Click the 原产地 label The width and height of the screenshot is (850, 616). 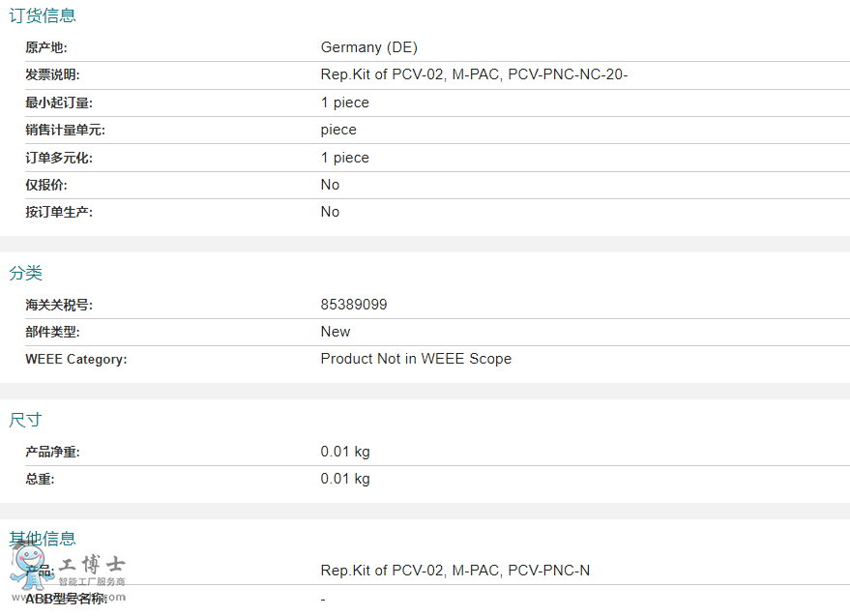pos(46,47)
